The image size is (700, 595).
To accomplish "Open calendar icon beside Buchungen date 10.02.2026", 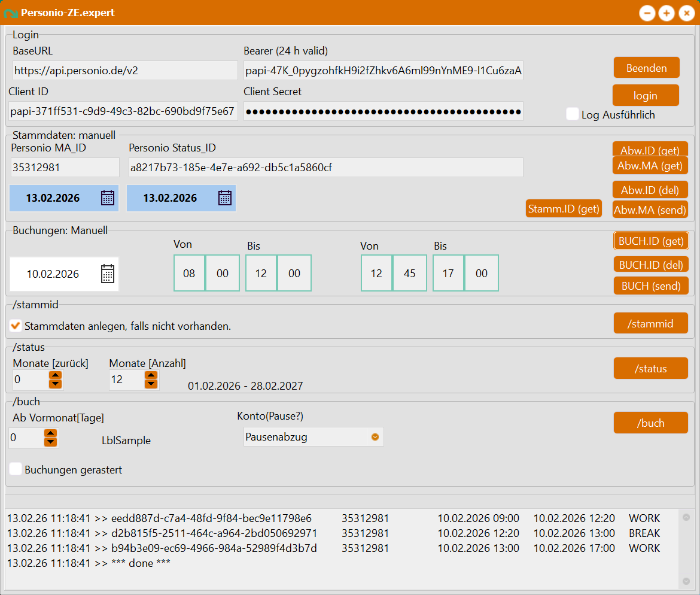I will point(108,274).
